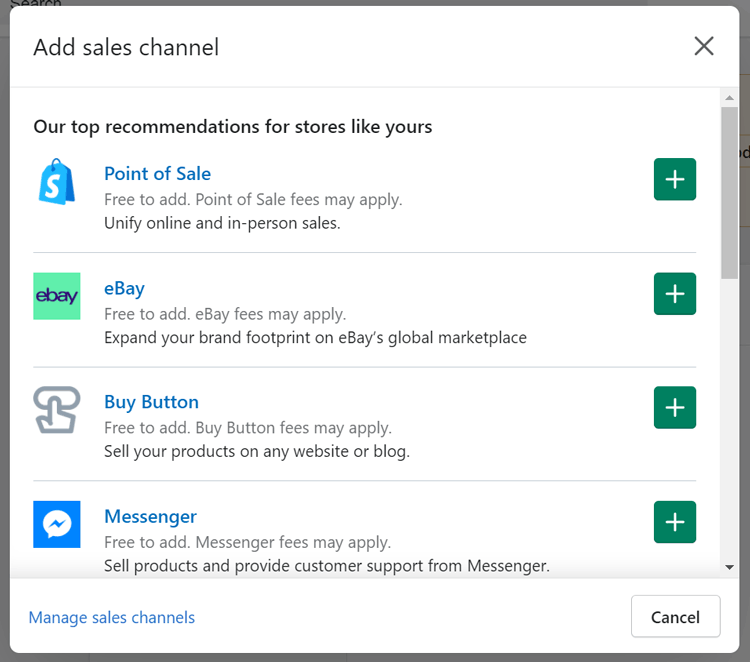Close the Add sales channel dialog

tap(704, 46)
